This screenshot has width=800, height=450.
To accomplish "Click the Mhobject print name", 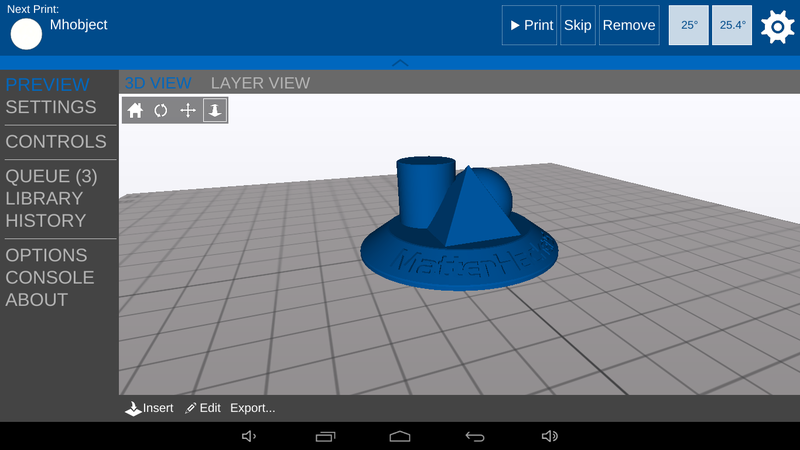I will tap(79, 24).
